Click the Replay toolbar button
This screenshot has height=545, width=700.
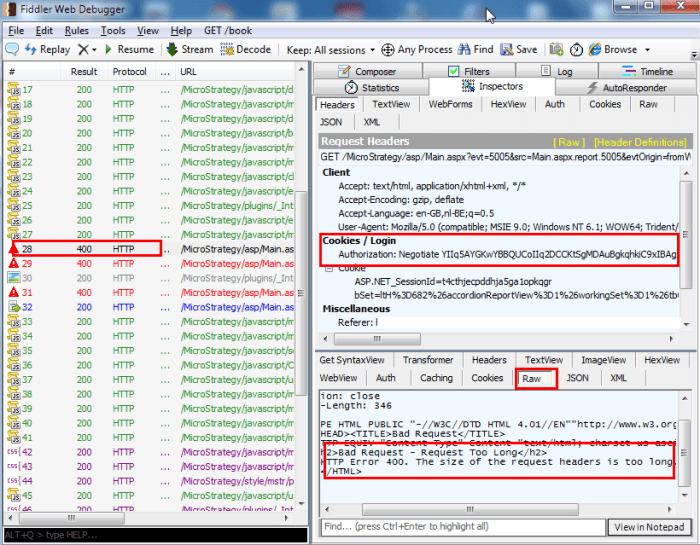(47, 49)
